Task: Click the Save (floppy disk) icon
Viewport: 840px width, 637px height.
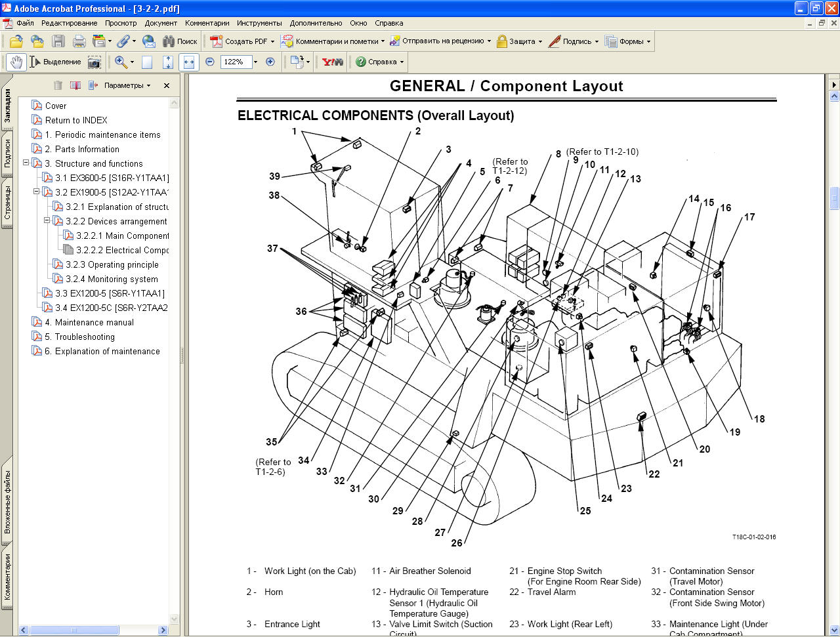Action: tap(58, 41)
